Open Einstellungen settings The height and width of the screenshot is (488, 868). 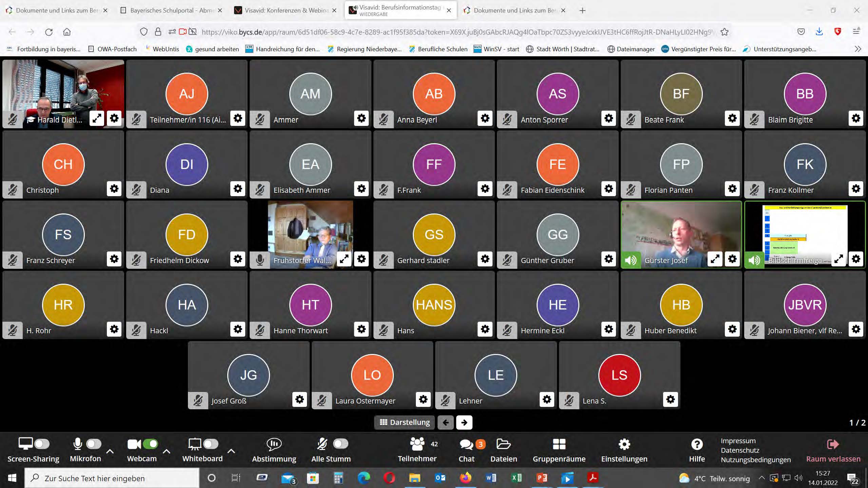(624, 450)
